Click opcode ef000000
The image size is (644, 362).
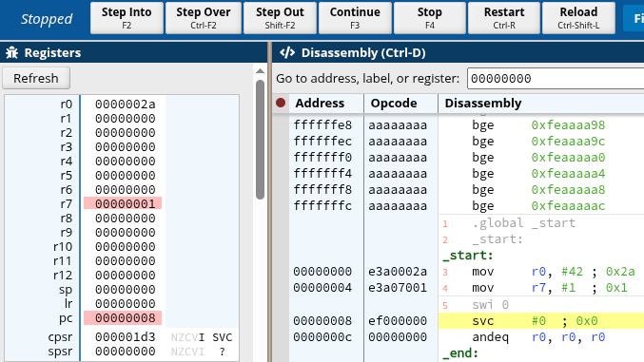pos(398,320)
